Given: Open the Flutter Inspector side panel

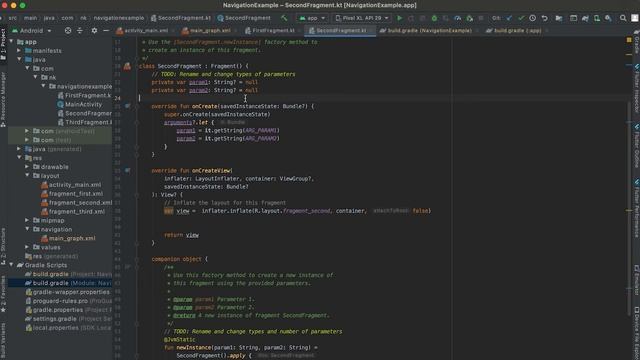Looking at the screenshot, I should click(636, 89).
